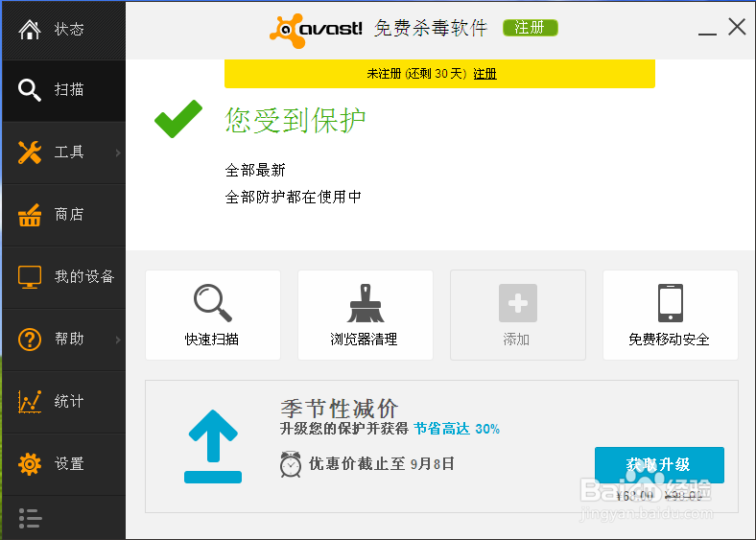Select the 扫描 scan menu label
The height and width of the screenshot is (540, 756).
(69, 89)
